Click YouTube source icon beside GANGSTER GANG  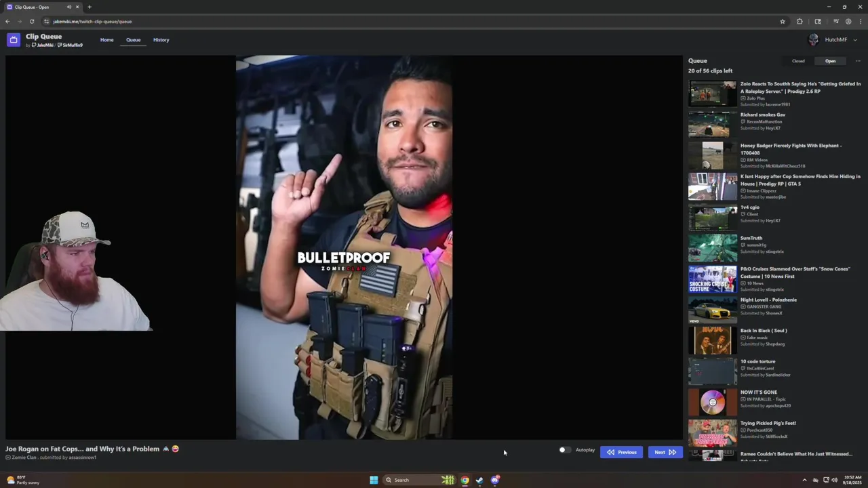click(x=743, y=307)
